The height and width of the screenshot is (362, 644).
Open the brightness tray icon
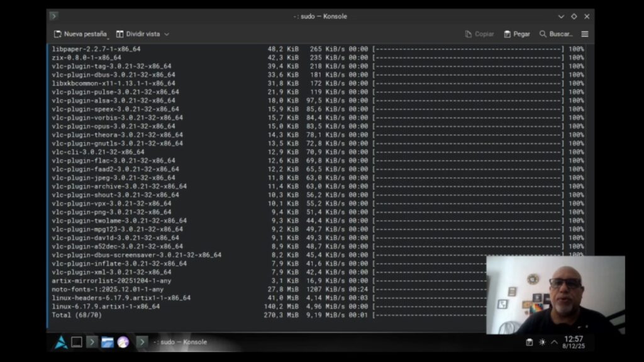(x=542, y=342)
